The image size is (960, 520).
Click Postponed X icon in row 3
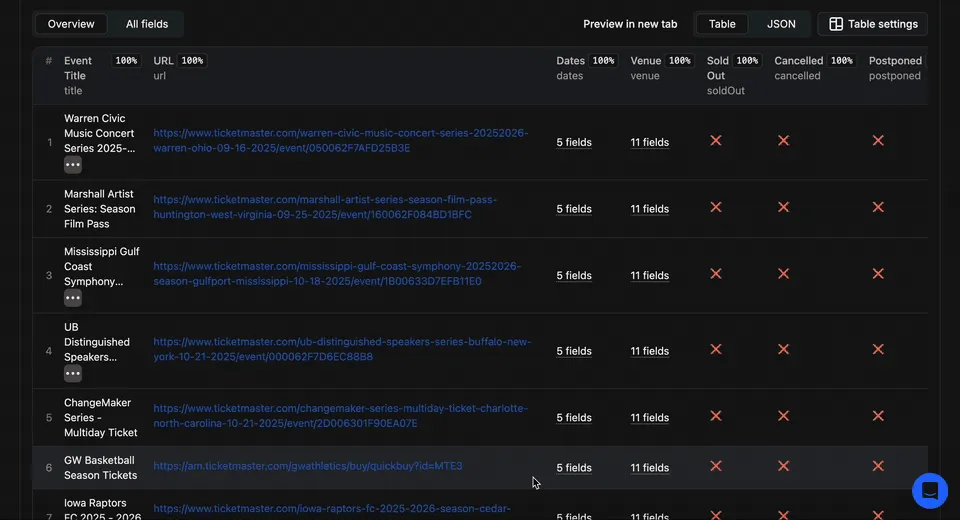(878, 274)
